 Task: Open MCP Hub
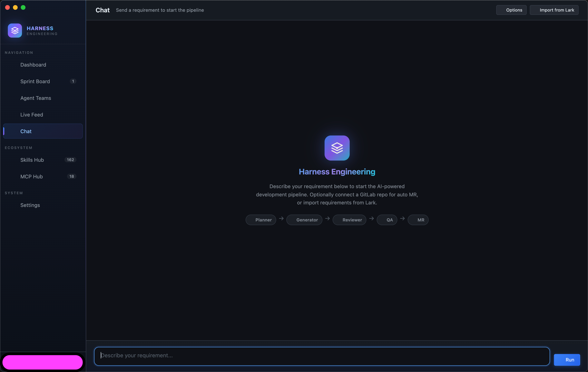pyautogui.click(x=43, y=177)
